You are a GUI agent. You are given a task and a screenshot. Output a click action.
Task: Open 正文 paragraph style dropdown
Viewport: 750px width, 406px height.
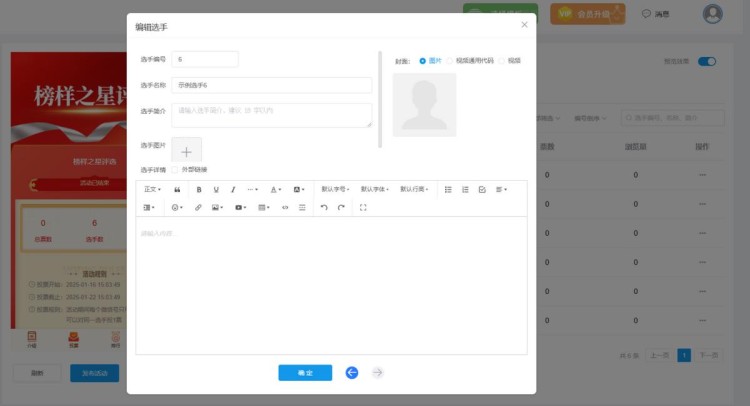(x=152, y=189)
